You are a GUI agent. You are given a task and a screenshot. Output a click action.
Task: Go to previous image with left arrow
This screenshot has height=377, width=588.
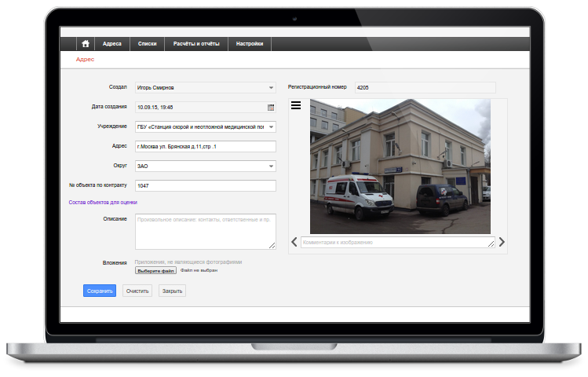[294, 243]
